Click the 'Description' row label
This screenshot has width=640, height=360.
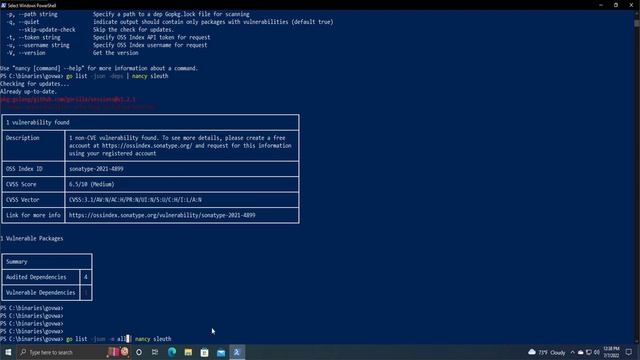point(22,138)
